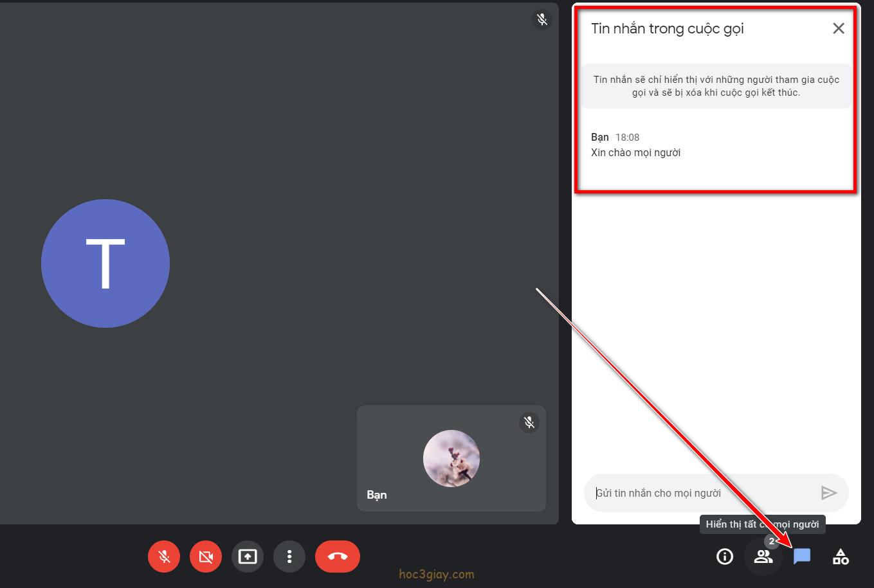Toggle the blue chat panel icon

point(802,557)
